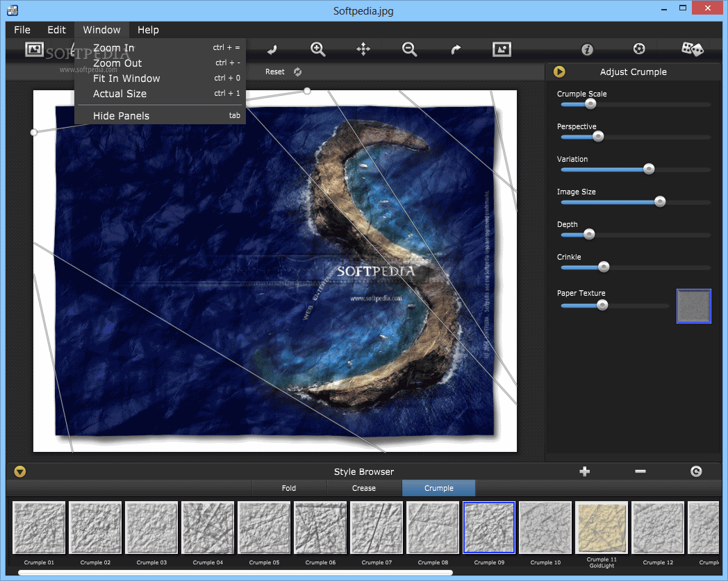Screen dimensions: 728x581
Task: Select the Crumple 10 style thumbnail
Action: (x=545, y=528)
